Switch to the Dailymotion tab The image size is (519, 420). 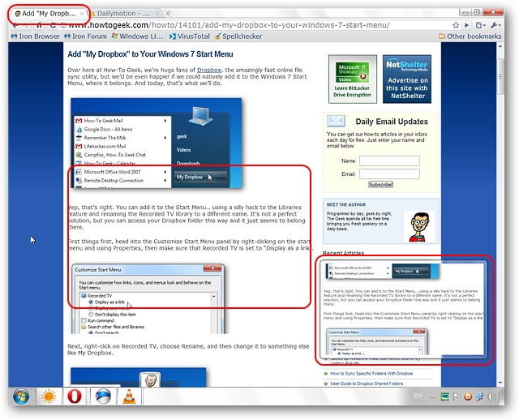pos(124,14)
